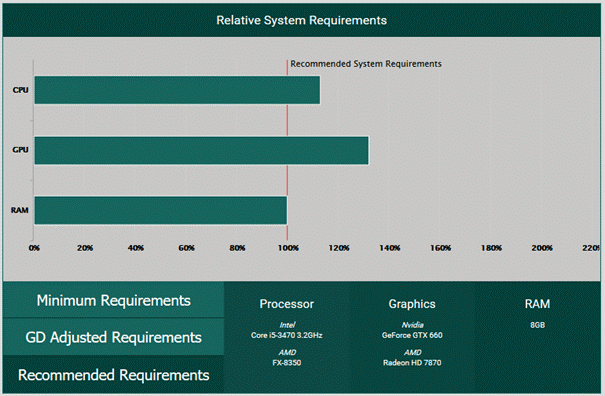Open the Minimum Requirements tab
The image size is (605, 396).
tap(113, 300)
